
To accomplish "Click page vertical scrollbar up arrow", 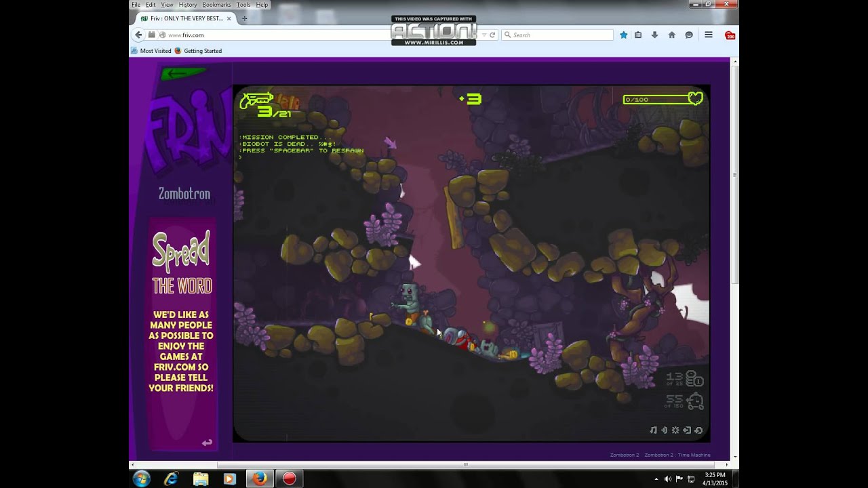I will point(735,62).
